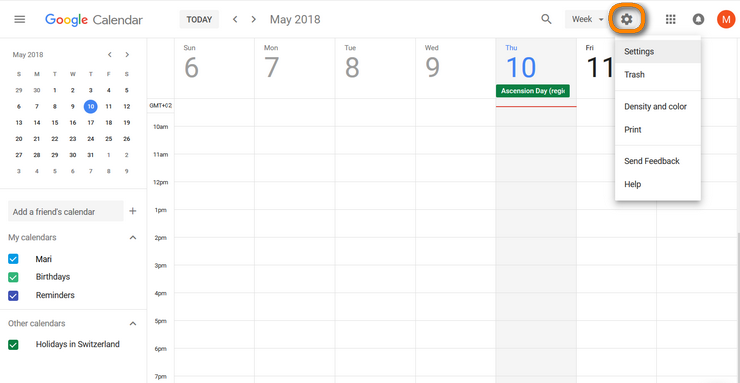Image resolution: width=740 pixels, height=383 pixels.
Task: Click the TODAY button
Action: [199, 19]
